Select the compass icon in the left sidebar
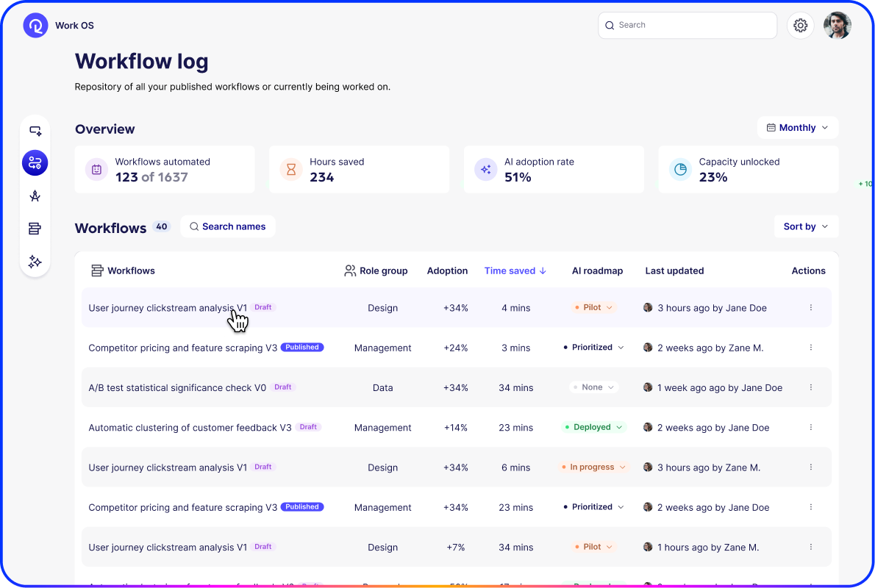Image resolution: width=875 pixels, height=588 pixels. tap(35, 196)
